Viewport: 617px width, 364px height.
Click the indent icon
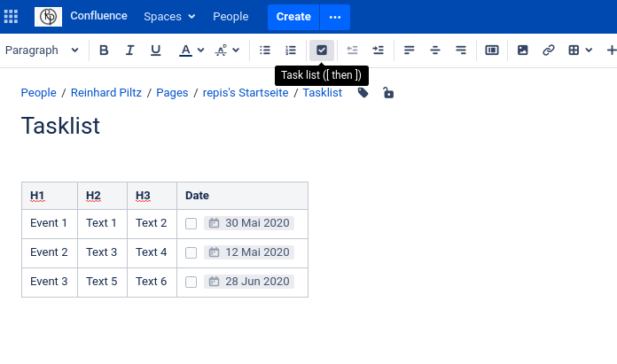click(x=379, y=50)
